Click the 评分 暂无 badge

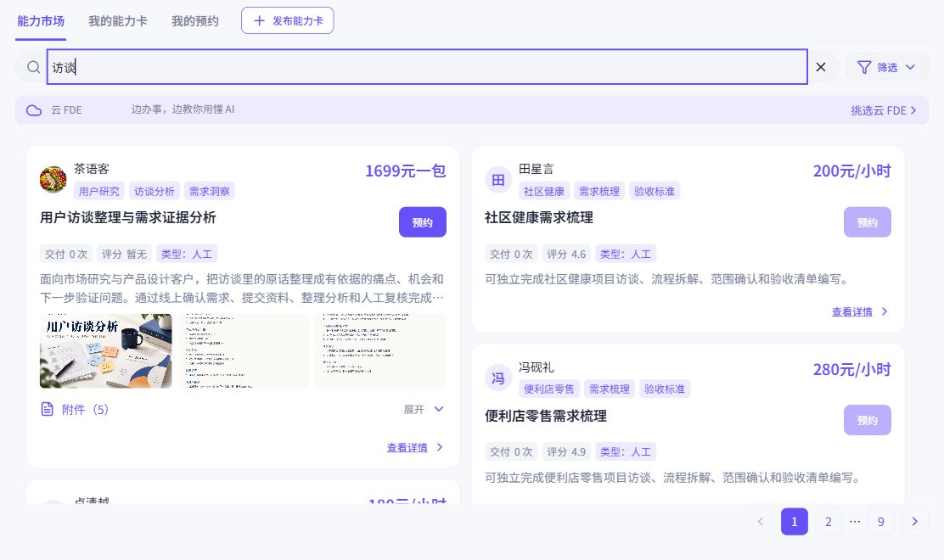(x=124, y=254)
